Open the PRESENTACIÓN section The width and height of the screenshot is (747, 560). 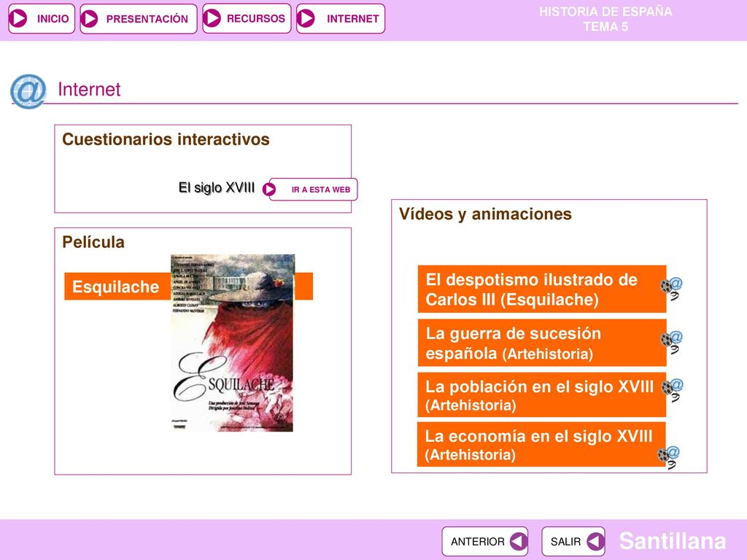[139, 18]
